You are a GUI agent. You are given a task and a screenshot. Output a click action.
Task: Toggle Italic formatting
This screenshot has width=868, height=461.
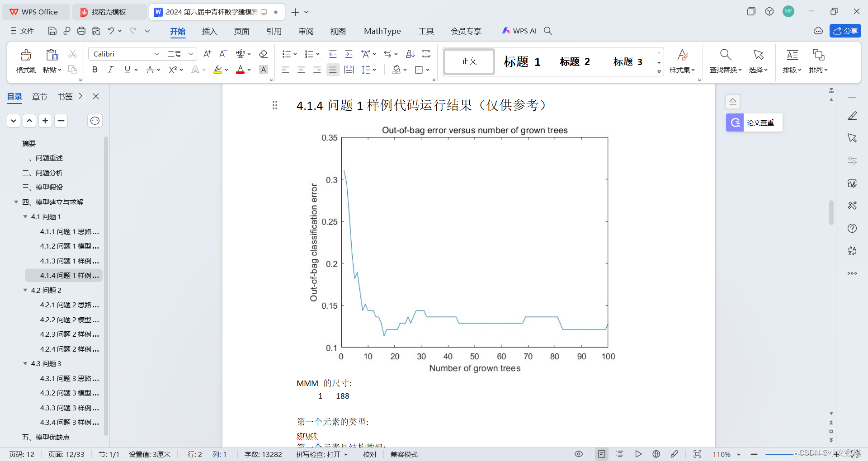pyautogui.click(x=110, y=70)
